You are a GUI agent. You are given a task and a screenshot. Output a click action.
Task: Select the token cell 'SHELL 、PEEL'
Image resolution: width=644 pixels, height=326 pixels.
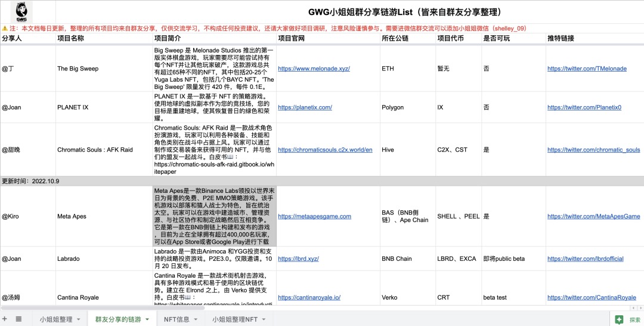pyautogui.click(x=459, y=216)
